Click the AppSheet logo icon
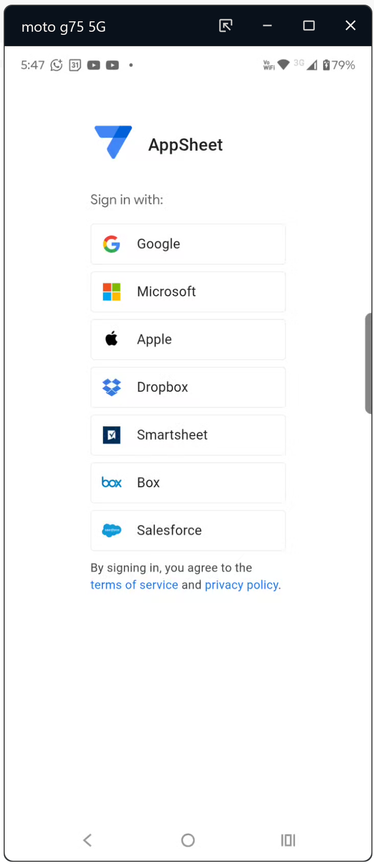Screen dimensions: 374x868 tap(113, 141)
